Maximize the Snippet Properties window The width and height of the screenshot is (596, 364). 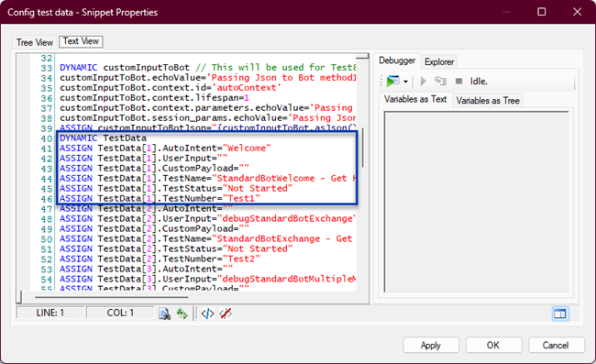coord(542,12)
